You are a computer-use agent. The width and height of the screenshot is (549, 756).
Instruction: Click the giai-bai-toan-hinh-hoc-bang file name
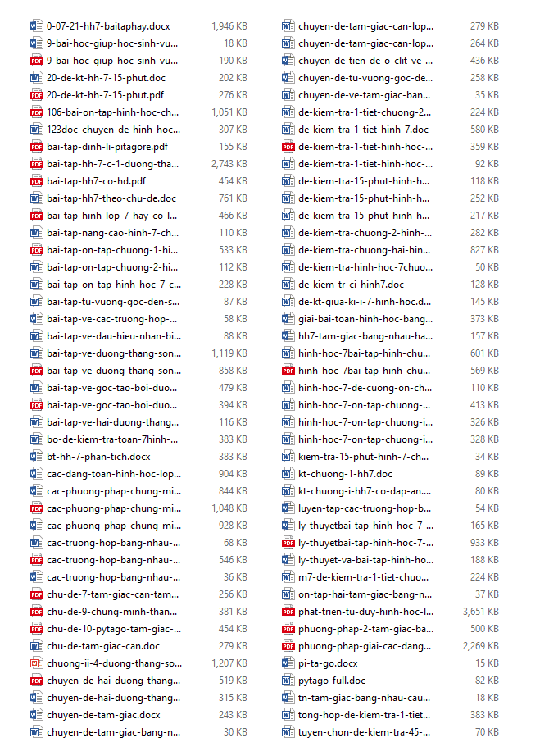(365, 319)
